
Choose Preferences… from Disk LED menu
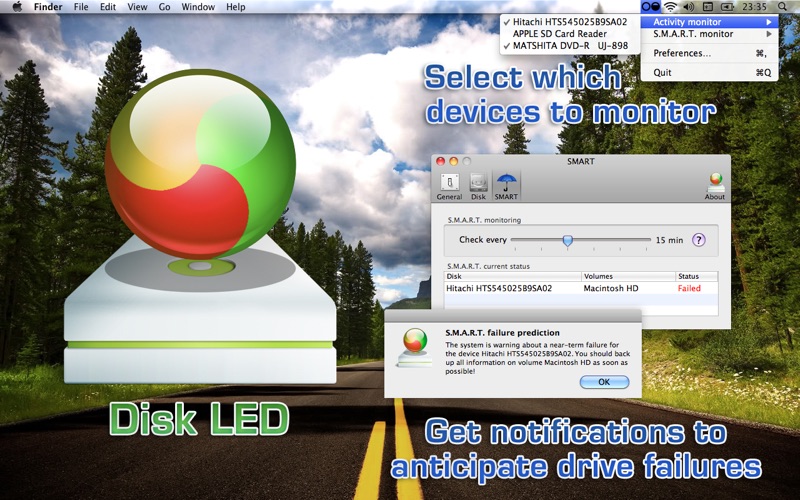tap(710, 53)
